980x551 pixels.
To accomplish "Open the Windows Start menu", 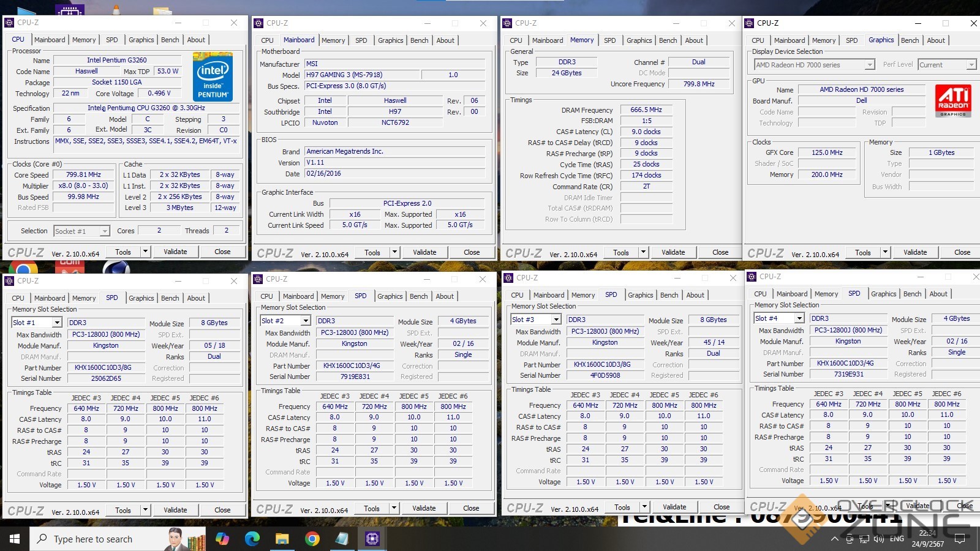I will (15, 539).
